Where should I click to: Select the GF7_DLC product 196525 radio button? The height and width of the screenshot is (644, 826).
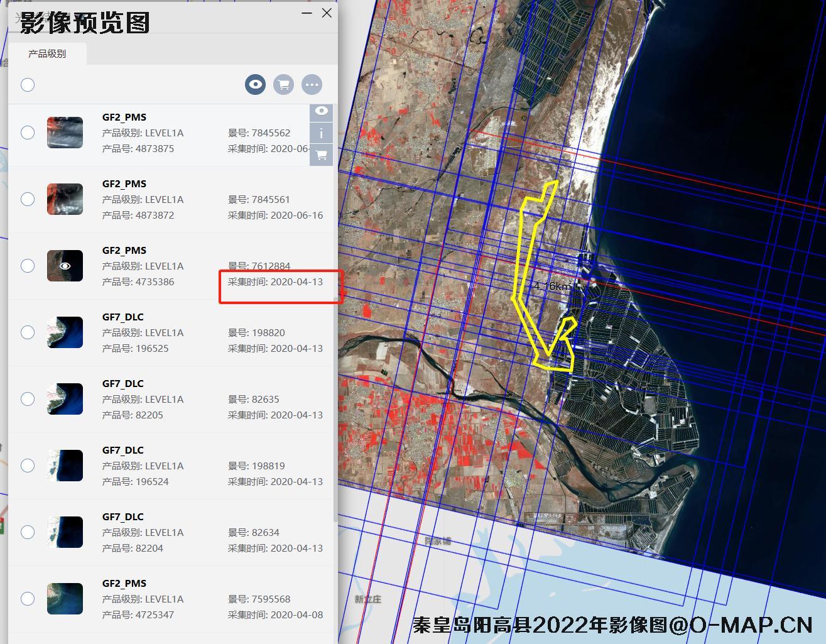coord(28,332)
